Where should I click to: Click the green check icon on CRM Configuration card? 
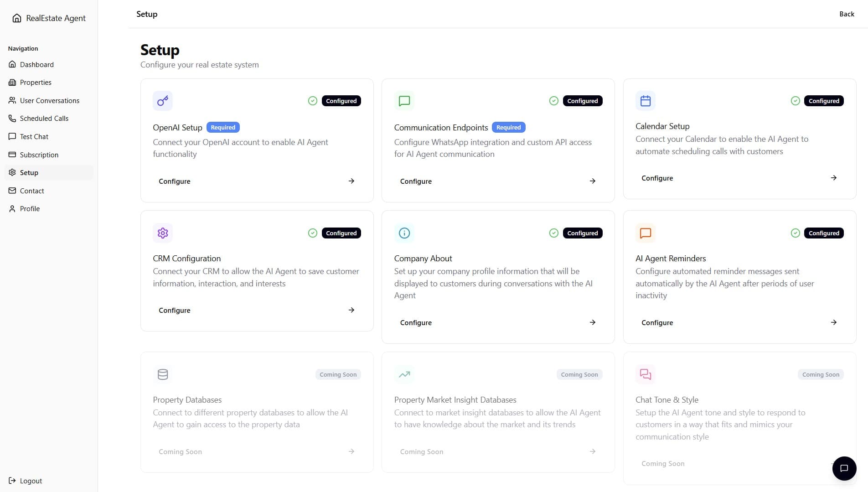(x=313, y=233)
